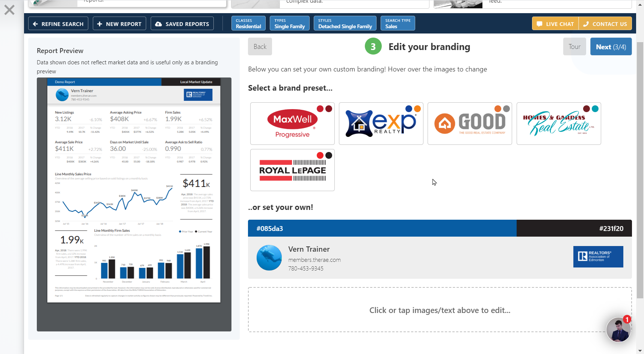The height and width of the screenshot is (354, 644).
Task: Select the MaxWell Progressive brand preset
Action: 292,123
